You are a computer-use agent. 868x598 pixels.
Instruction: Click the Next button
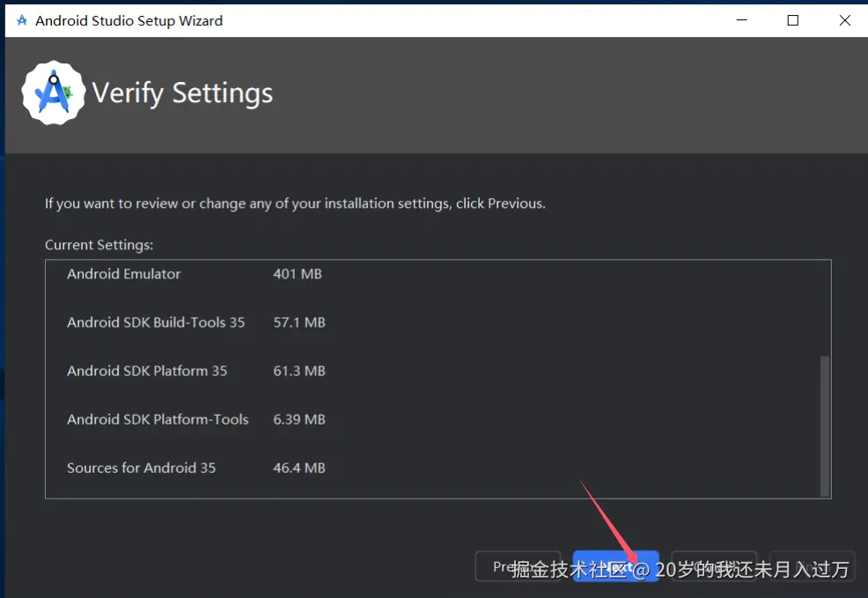pyautogui.click(x=615, y=566)
